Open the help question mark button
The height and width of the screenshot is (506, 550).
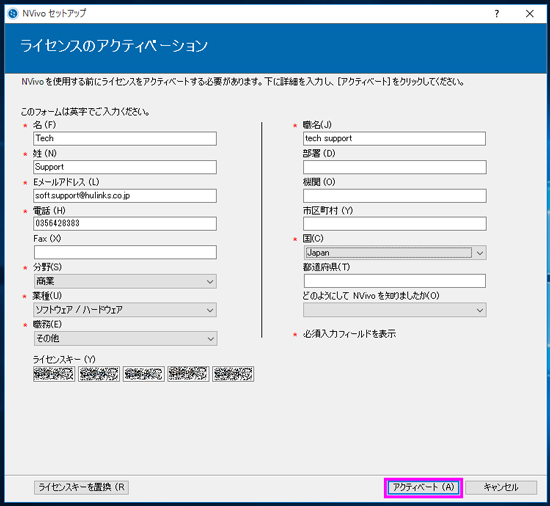click(497, 14)
